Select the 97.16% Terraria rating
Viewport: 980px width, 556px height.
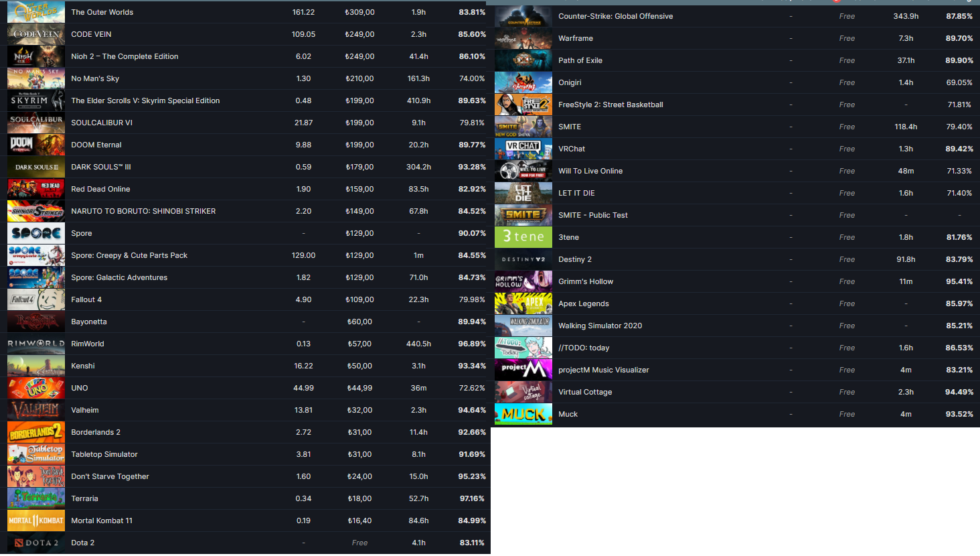473,498
